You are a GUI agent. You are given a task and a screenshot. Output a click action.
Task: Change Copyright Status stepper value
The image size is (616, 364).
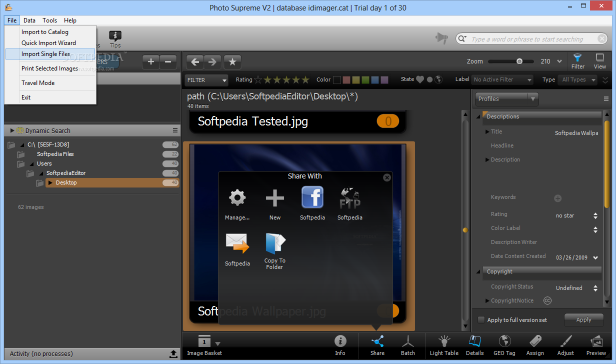click(595, 288)
